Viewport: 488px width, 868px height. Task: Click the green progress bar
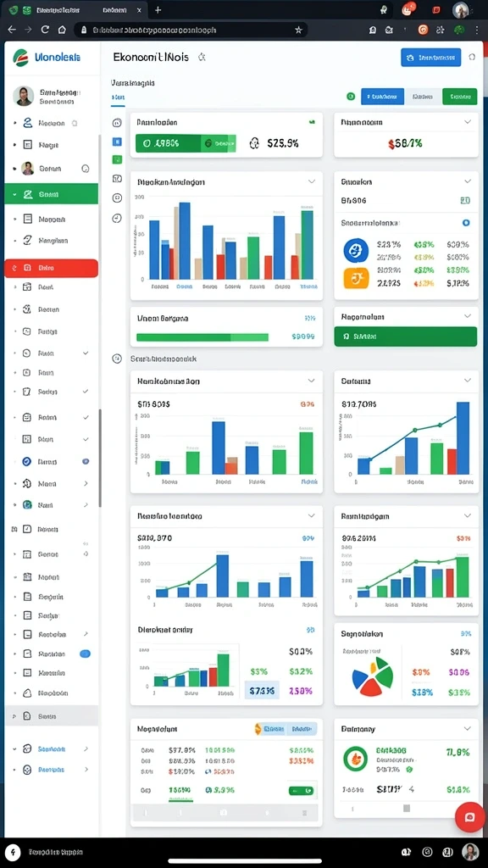202,337
